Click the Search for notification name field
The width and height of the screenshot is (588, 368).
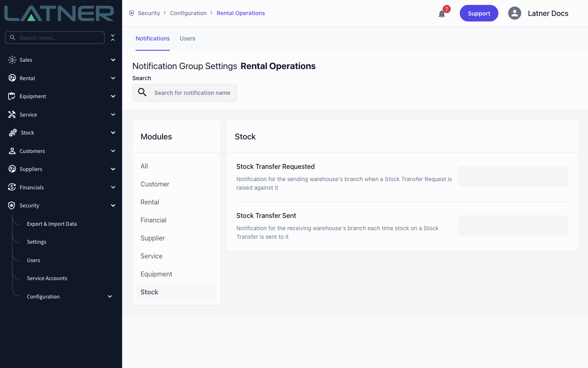point(185,93)
